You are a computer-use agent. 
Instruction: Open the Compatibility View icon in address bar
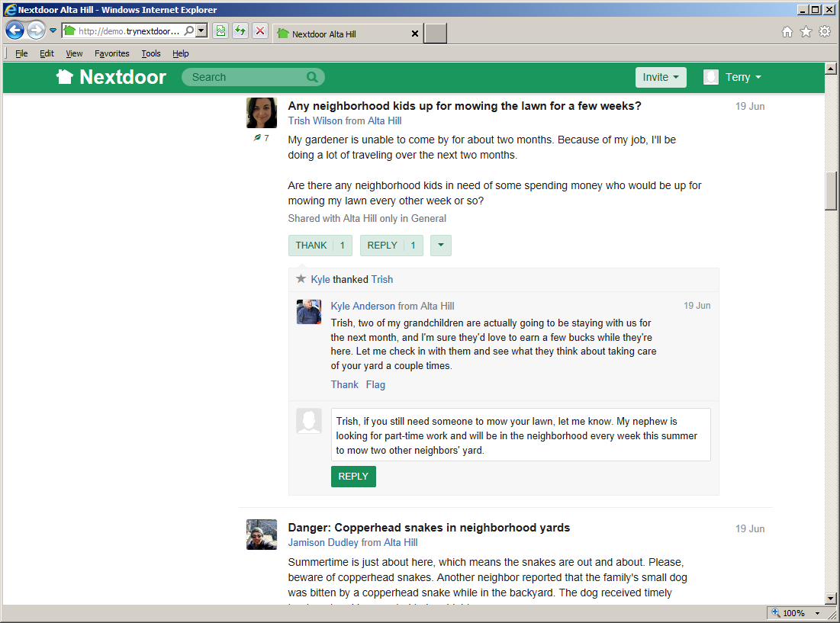220,31
